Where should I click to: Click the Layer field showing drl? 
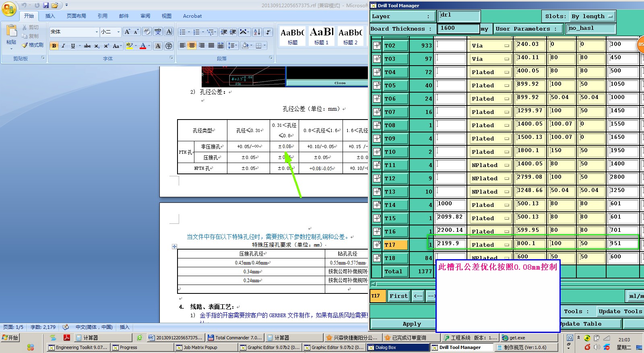458,16
